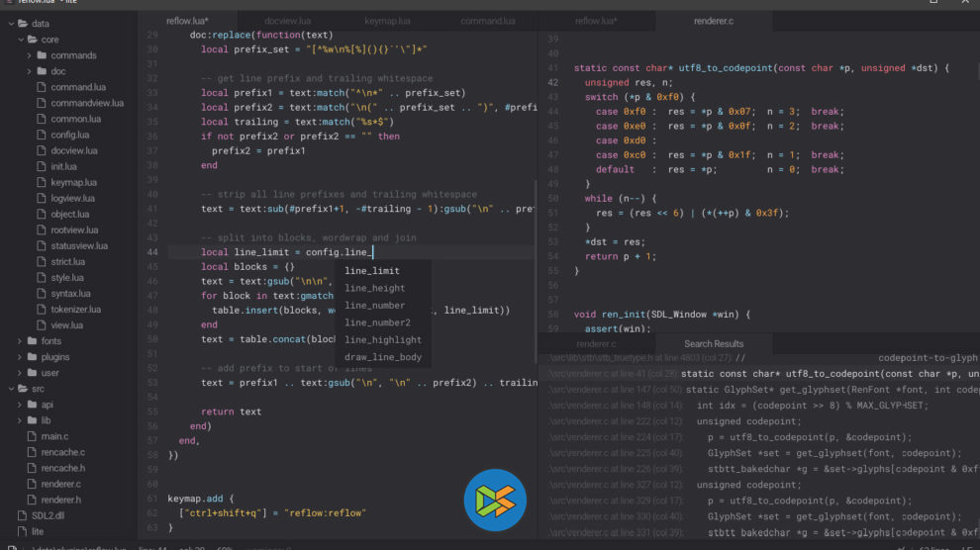Click line 41 utf8_to_codepoint function declaration
The height and width of the screenshot is (550, 980).
761,68
